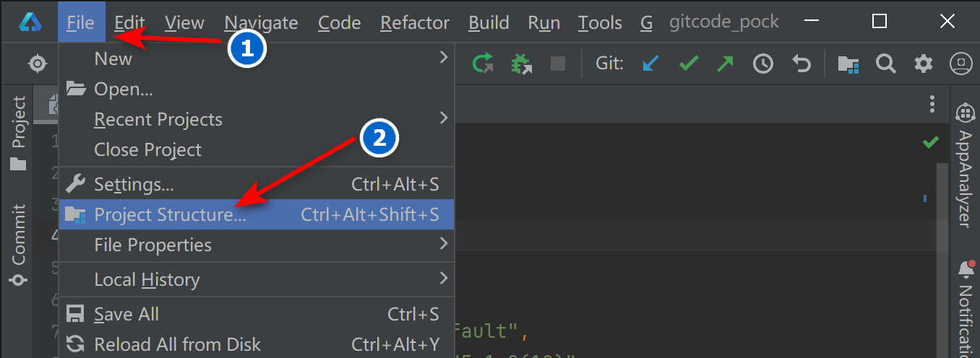Click the green rerun arrow icon

tap(482, 64)
